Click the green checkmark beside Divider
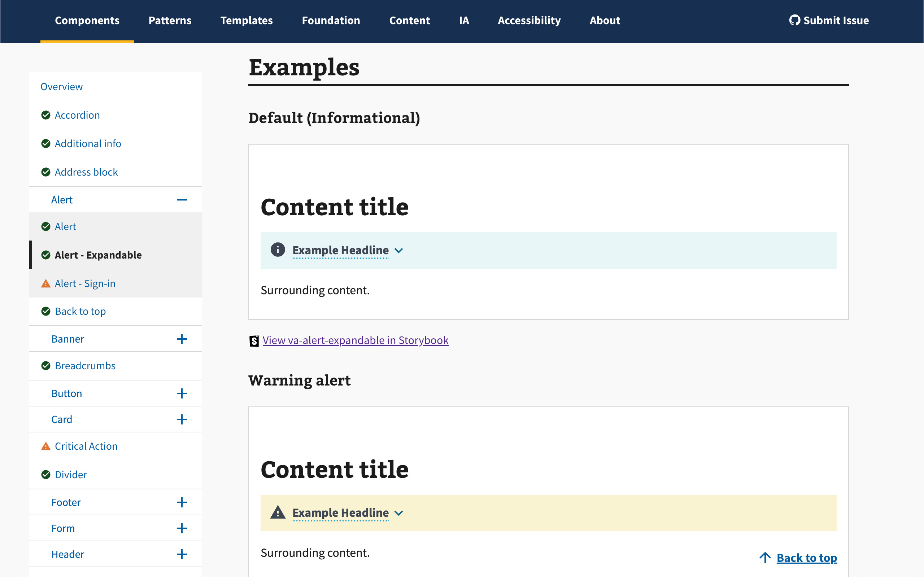This screenshot has width=924, height=577. click(46, 474)
